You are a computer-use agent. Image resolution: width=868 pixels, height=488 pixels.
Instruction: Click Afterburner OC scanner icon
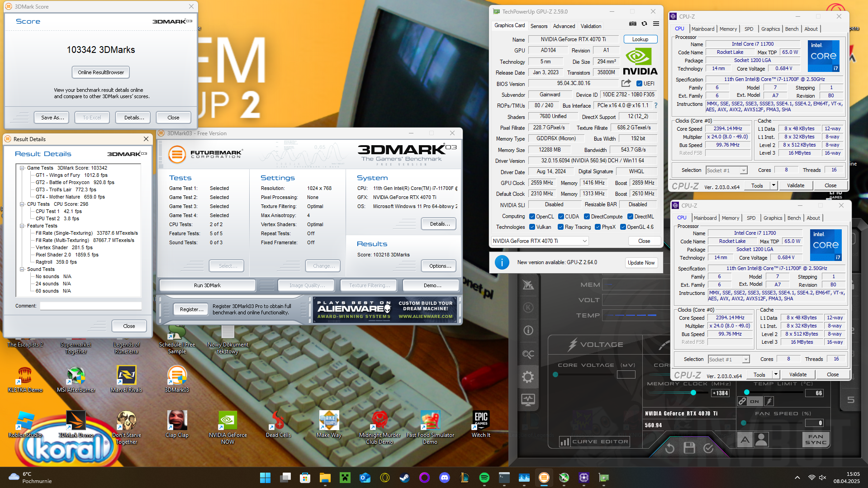click(x=528, y=354)
